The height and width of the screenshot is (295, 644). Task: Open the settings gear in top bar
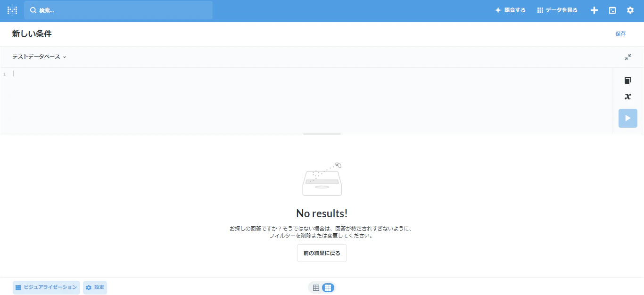[x=630, y=10]
